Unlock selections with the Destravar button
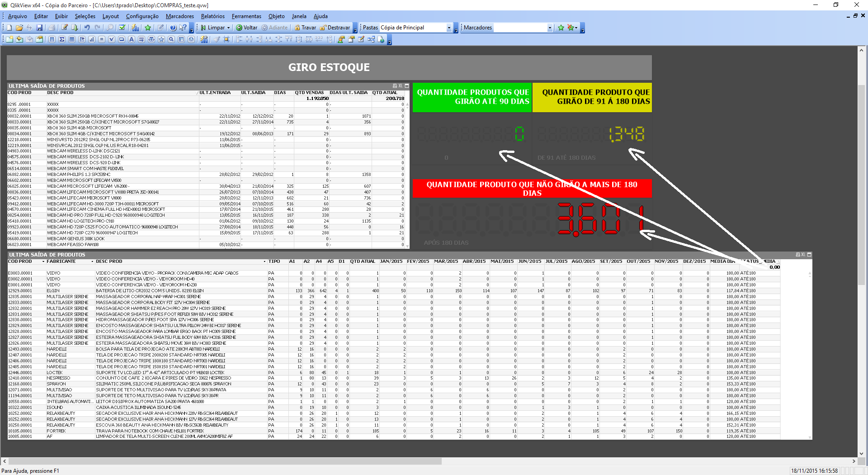Screen dimensions: 868x475 coord(335,28)
